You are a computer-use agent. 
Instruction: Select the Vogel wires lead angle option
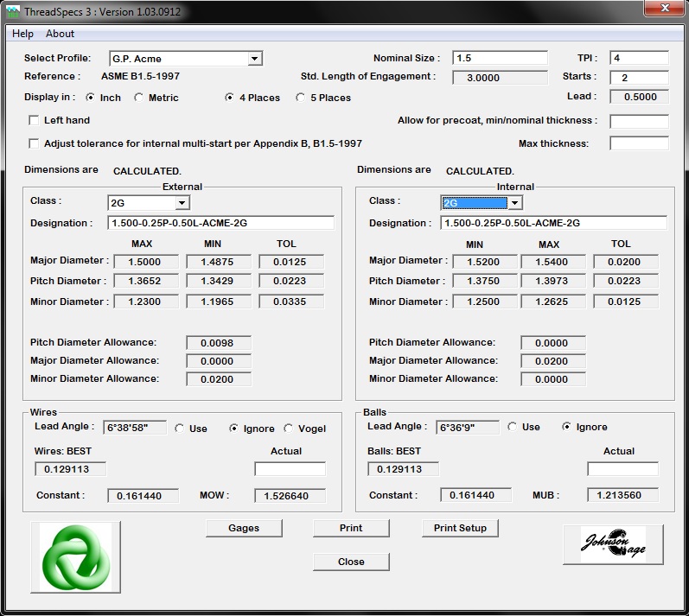(x=287, y=429)
